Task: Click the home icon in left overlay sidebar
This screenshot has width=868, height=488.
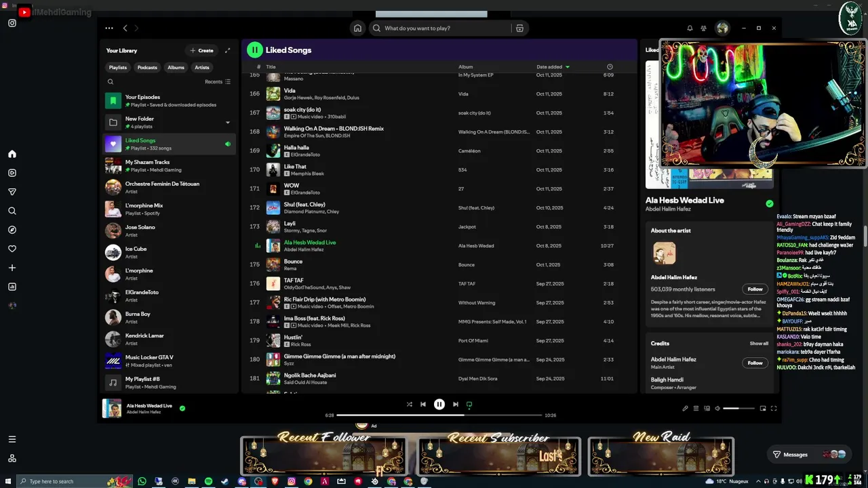Action: (x=12, y=154)
